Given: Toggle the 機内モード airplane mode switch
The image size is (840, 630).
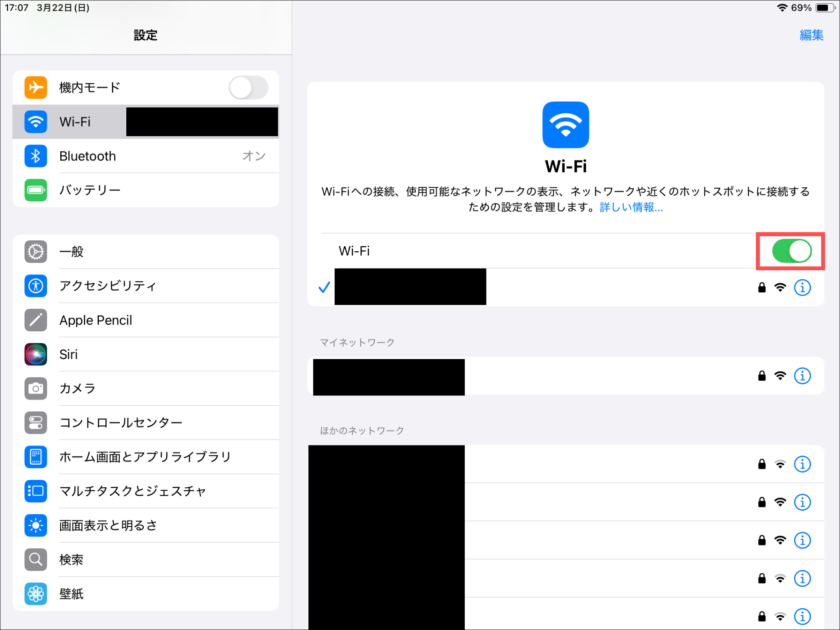Looking at the screenshot, I should click(249, 87).
